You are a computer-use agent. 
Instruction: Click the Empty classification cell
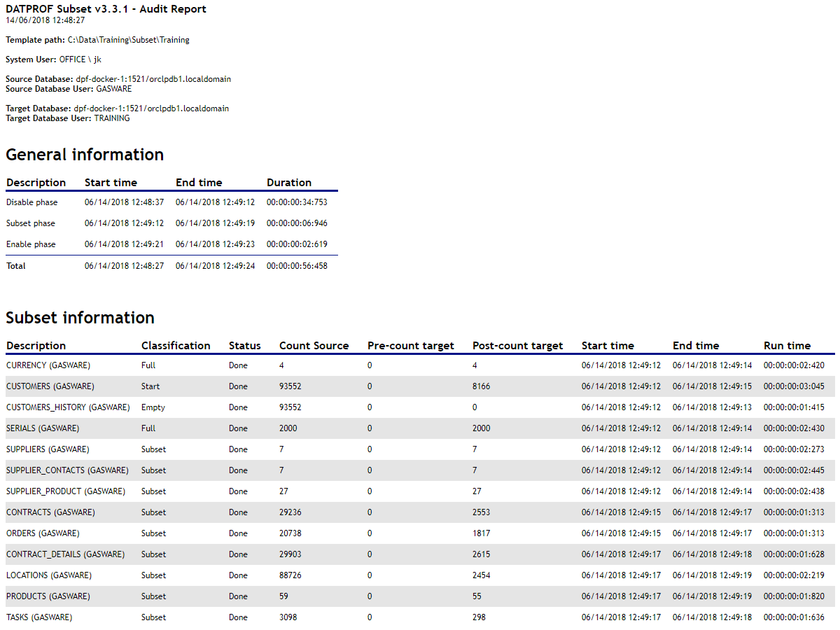pyautogui.click(x=153, y=407)
